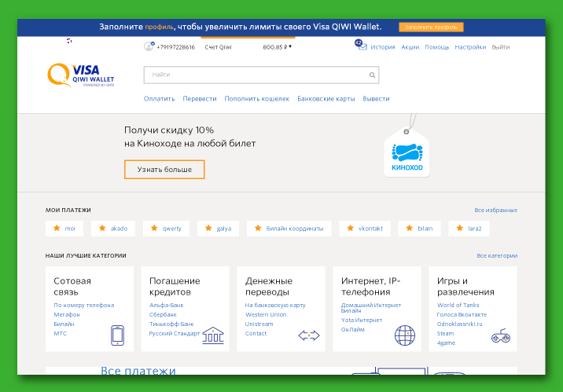Open Пополнить кошелек menu item

click(256, 99)
